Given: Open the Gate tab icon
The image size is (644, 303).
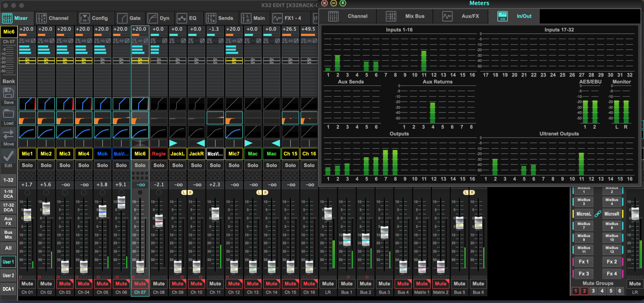Looking at the screenshot, I should (x=122, y=18).
